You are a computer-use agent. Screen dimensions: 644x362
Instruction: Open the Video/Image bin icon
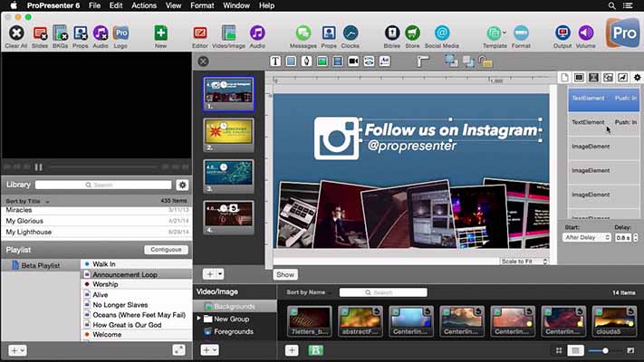pos(229,33)
